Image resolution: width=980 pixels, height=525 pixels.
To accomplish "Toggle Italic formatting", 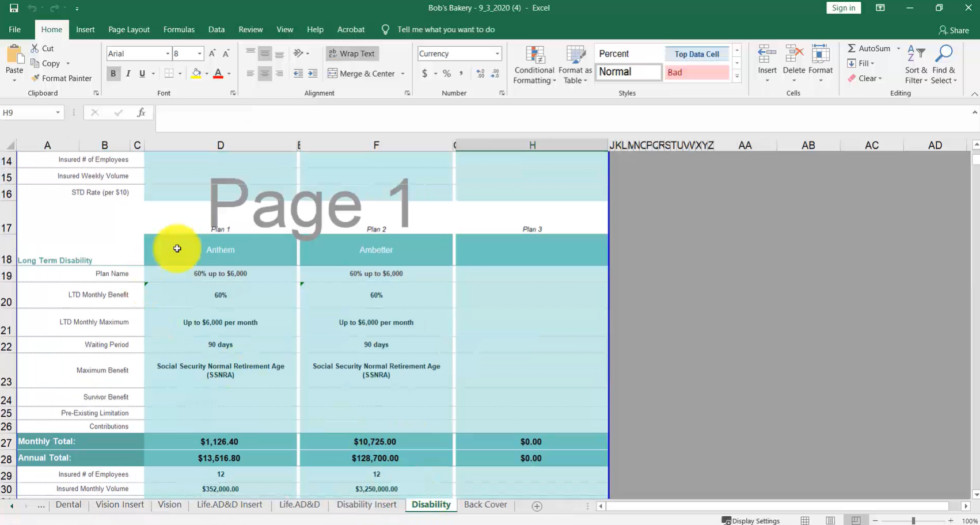I will pyautogui.click(x=128, y=74).
